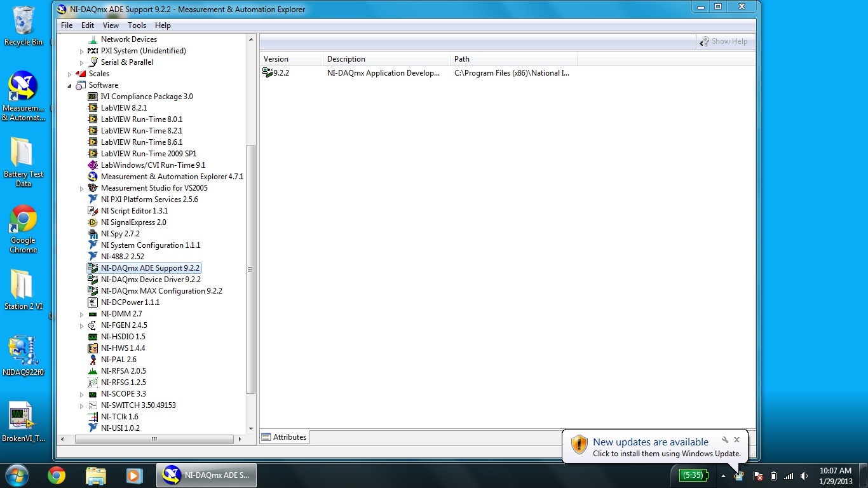Click the battery status tray icon
The height and width of the screenshot is (488, 868).
coord(773,476)
